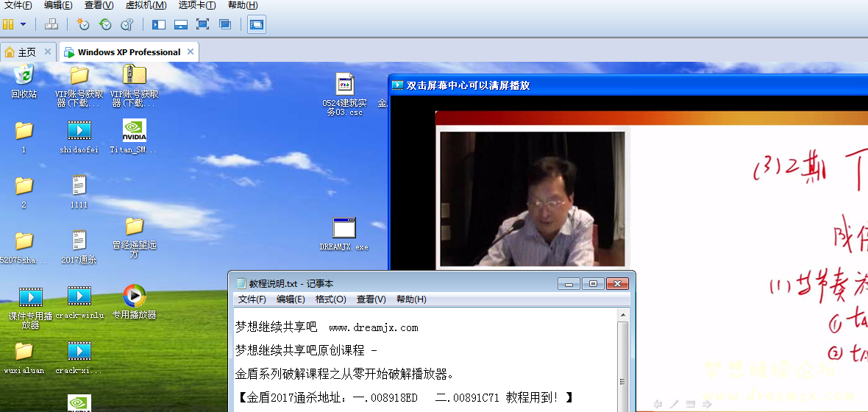Enter full screen mode from VMware toolbar
Image resolution: width=868 pixels, height=412 pixels.
pyautogui.click(x=202, y=24)
